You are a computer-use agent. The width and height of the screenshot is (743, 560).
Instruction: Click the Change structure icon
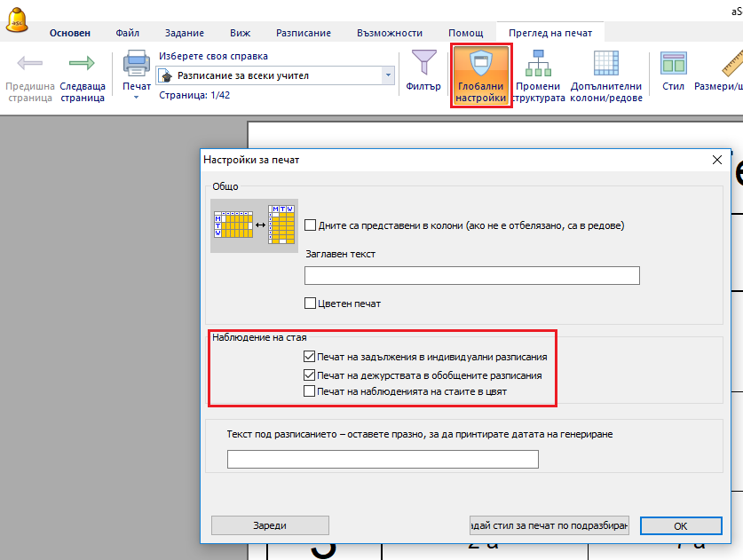[538, 64]
